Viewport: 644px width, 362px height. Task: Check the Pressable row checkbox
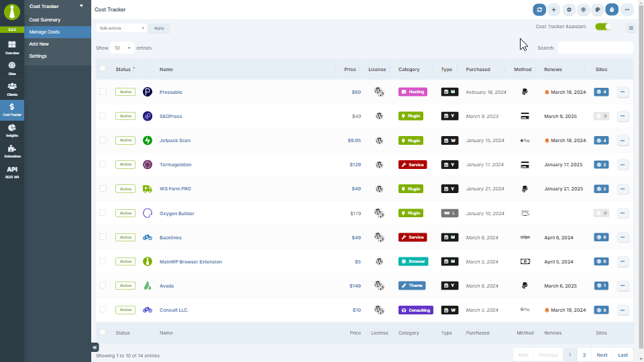[103, 92]
